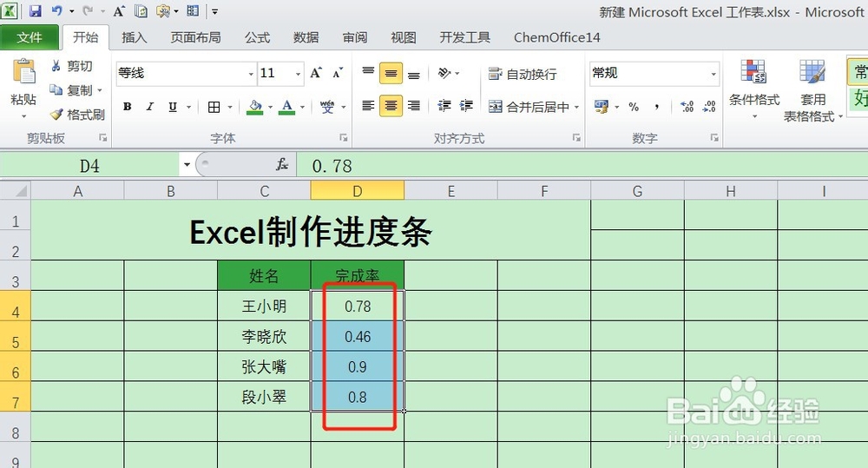Toggle italic formatting I
Viewport: 868px width, 468px height.
(x=150, y=107)
